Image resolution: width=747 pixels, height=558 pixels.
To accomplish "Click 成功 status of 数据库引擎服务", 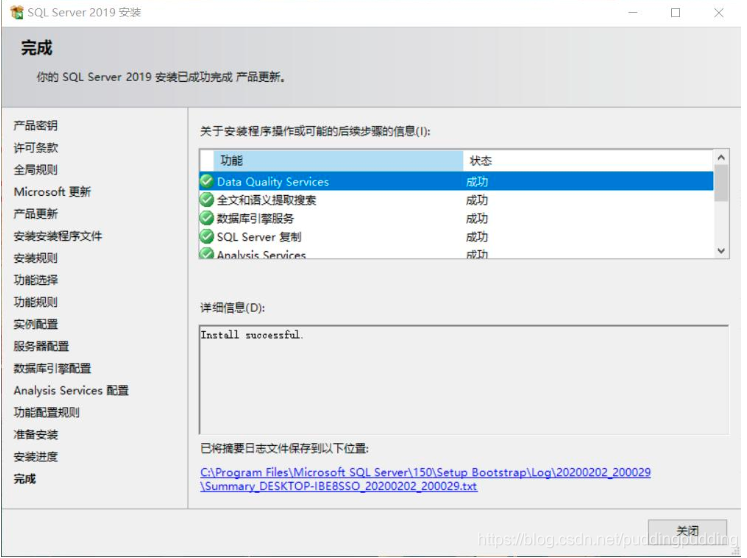I will click(x=477, y=218).
